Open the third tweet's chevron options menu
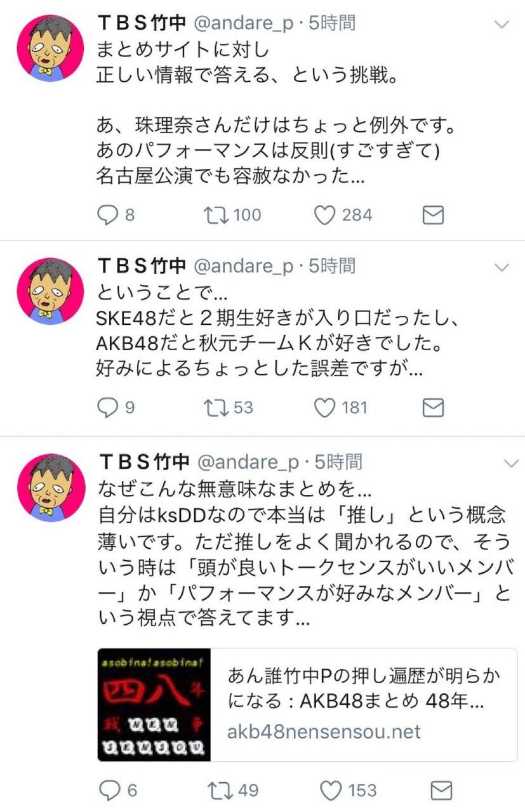525x812 pixels. [511, 464]
